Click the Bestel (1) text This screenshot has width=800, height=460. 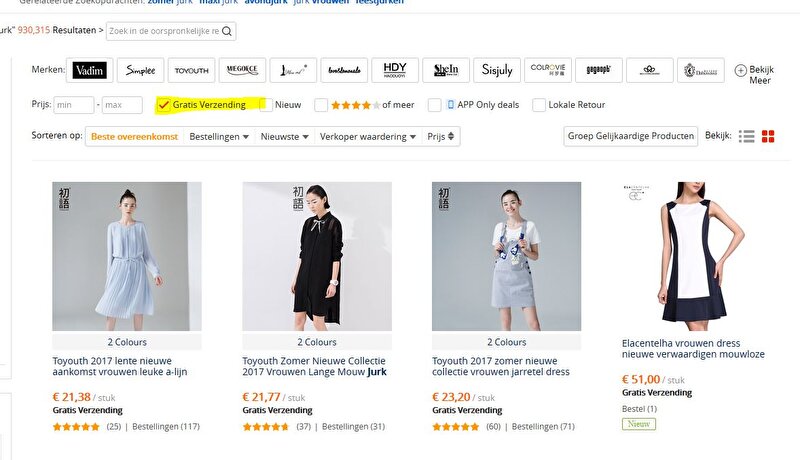[639, 409]
